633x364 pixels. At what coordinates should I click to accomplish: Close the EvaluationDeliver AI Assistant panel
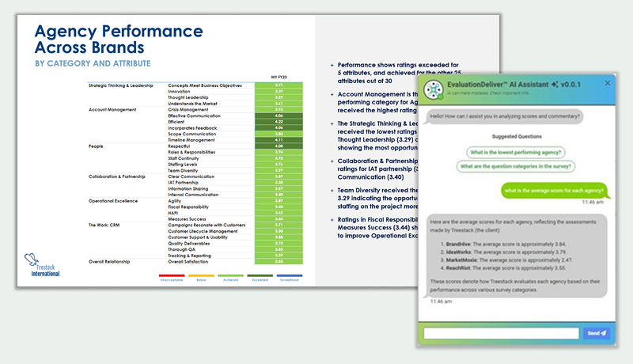click(607, 83)
